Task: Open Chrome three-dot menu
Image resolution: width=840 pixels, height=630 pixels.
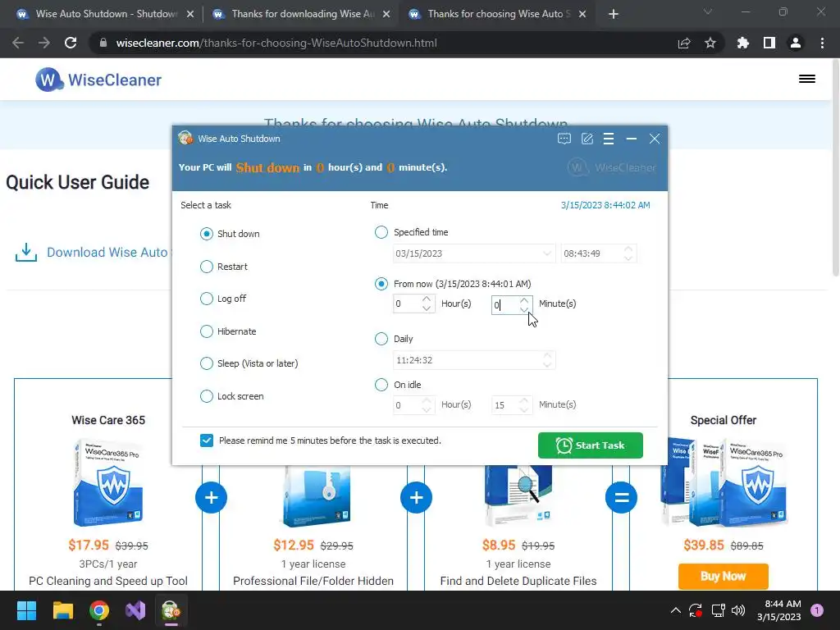Action: pyautogui.click(x=822, y=43)
